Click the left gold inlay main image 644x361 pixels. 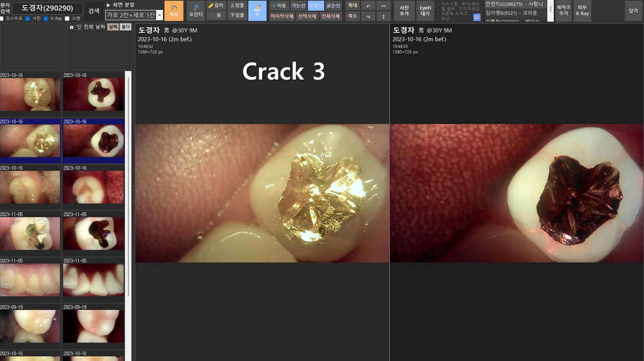coord(262,193)
